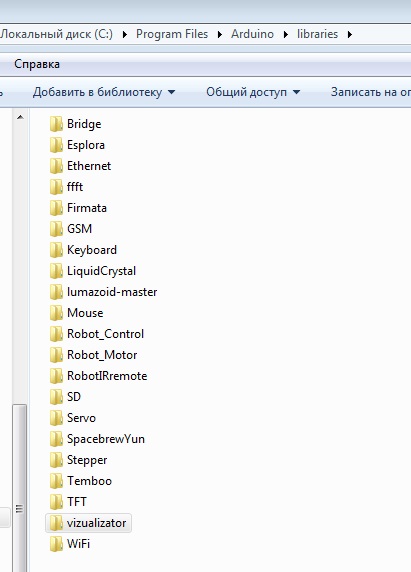This screenshot has width=411, height=572.
Task: Click the vertical scrollbar thumb
Action: [19, 488]
